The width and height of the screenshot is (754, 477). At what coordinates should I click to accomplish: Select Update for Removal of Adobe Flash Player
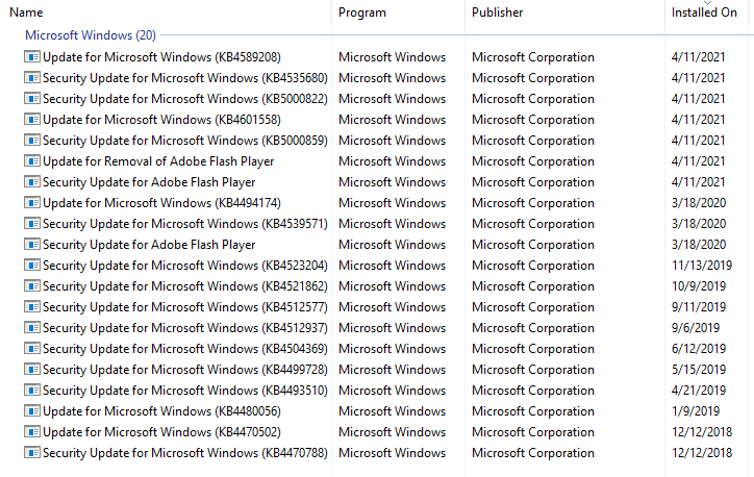pos(158,161)
